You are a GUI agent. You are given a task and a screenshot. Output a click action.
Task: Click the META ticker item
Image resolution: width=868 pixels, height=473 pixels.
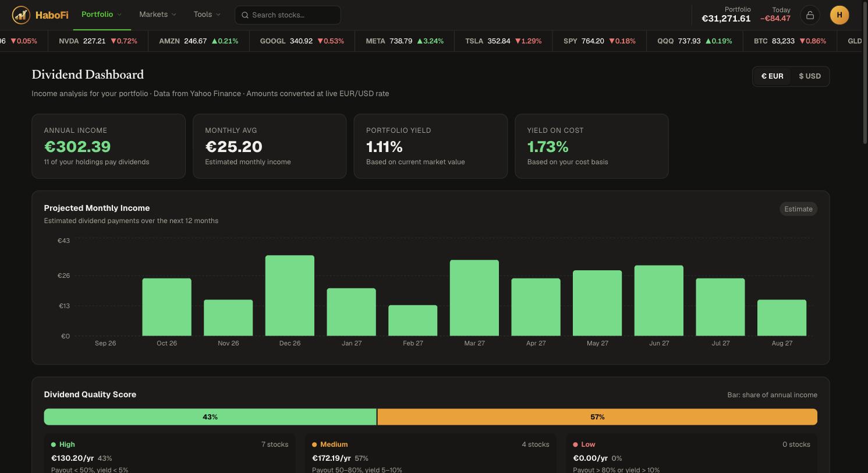point(405,41)
